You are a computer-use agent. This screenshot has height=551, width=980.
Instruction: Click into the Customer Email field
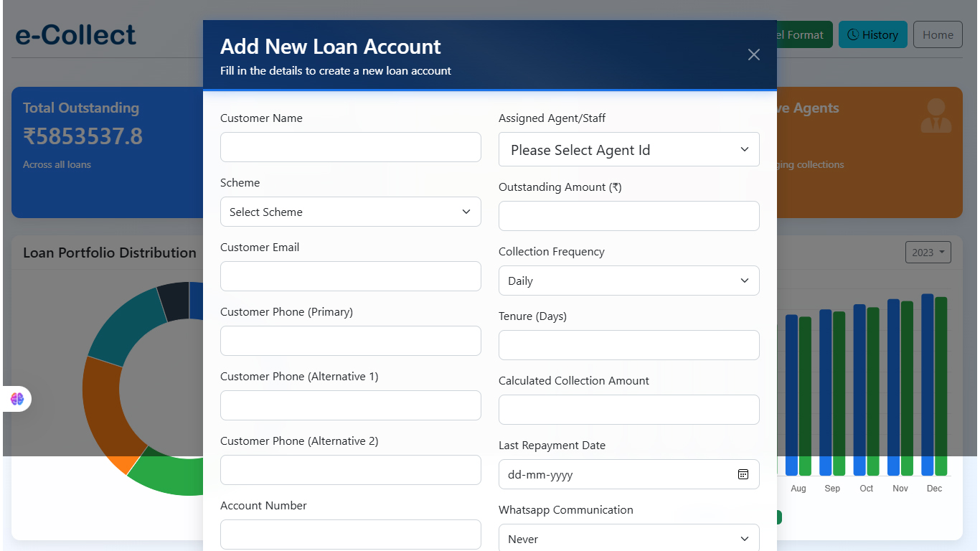coord(350,276)
